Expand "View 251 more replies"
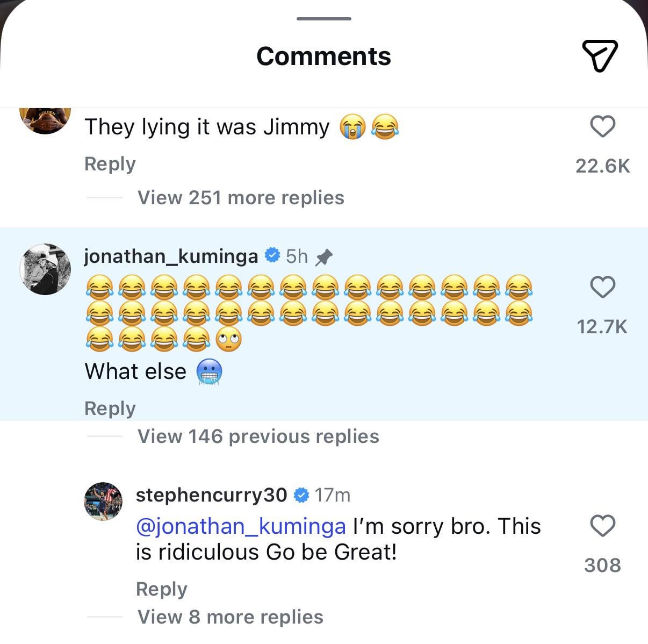Image resolution: width=648 pixels, height=644 pixels. (240, 198)
